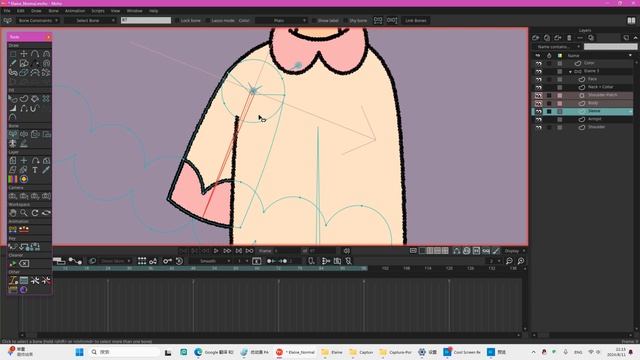Collapse the Layers panel with up arrow
The width and height of the screenshot is (640, 360).
(636, 38)
